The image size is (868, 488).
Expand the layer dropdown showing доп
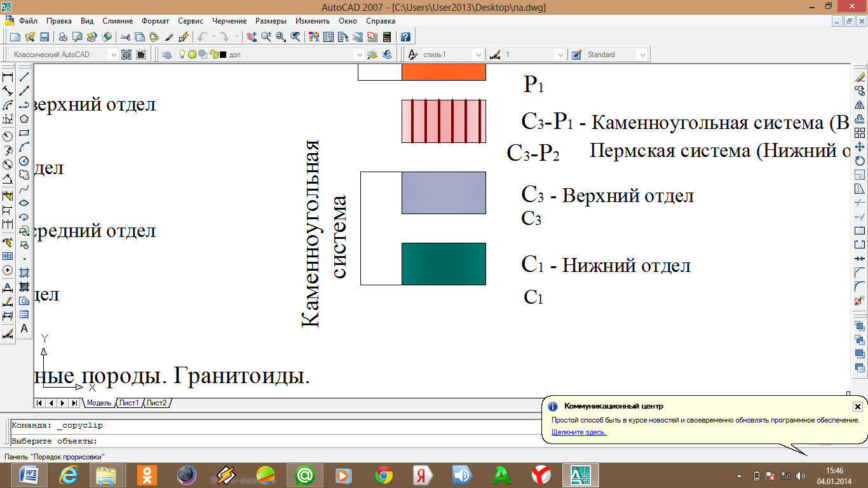(360, 55)
